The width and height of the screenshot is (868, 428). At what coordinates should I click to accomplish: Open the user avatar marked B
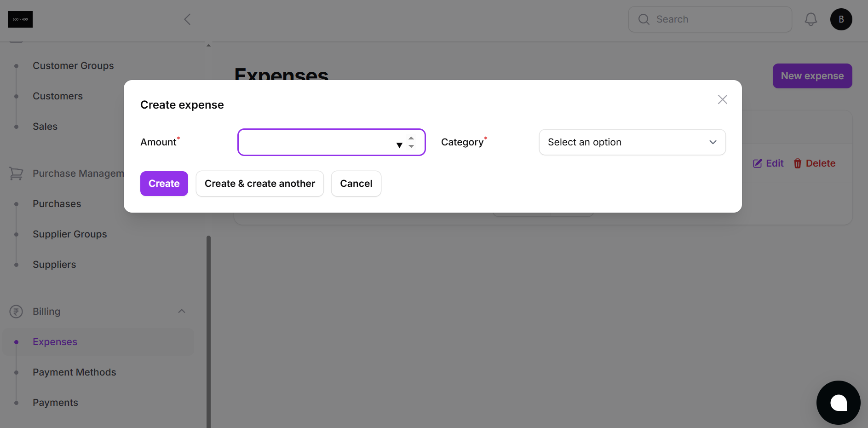click(841, 19)
